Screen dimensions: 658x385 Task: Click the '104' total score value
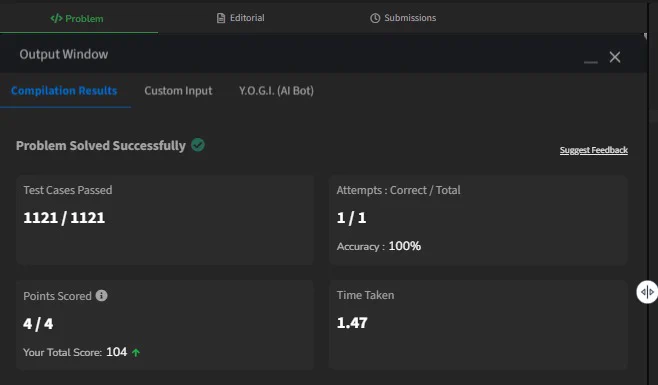pyautogui.click(x=116, y=352)
